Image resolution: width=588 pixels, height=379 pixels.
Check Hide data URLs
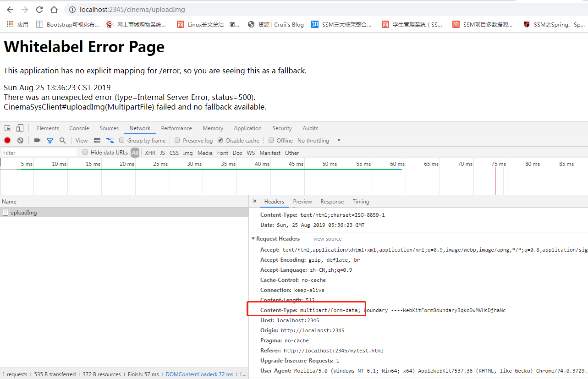(85, 153)
